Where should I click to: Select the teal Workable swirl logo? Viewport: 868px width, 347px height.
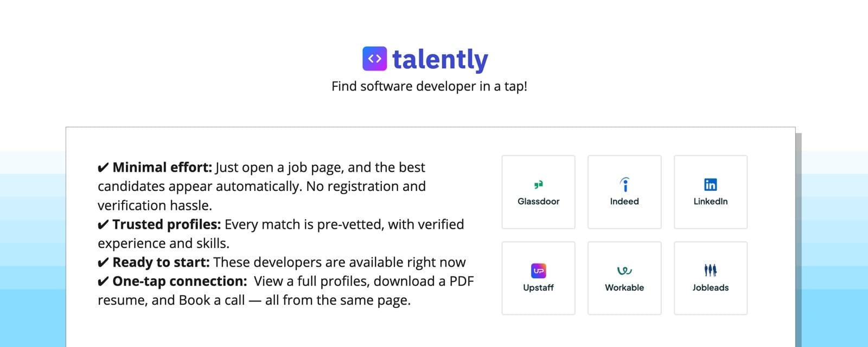(624, 270)
